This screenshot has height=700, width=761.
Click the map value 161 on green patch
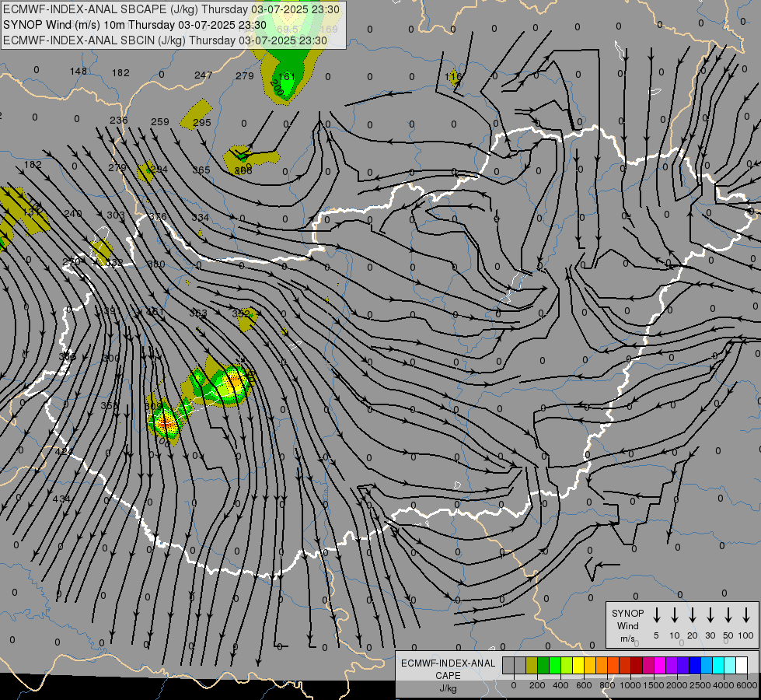click(x=287, y=76)
